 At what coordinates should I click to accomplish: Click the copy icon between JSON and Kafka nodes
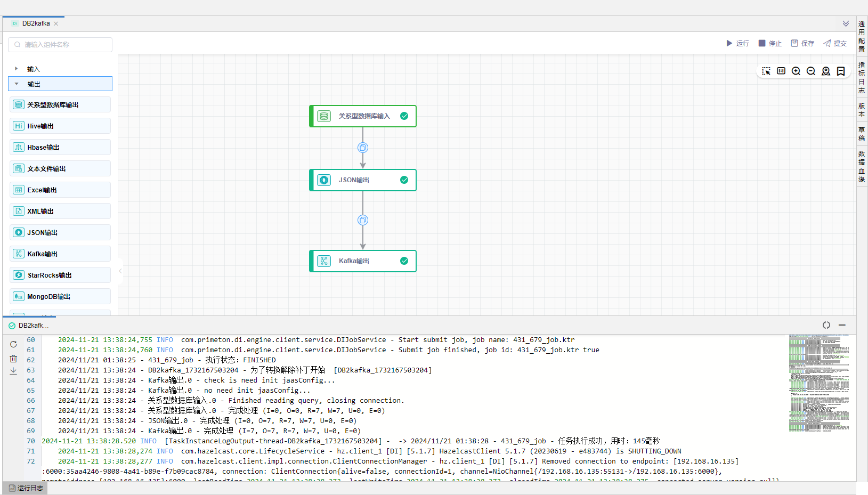(363, 220)
